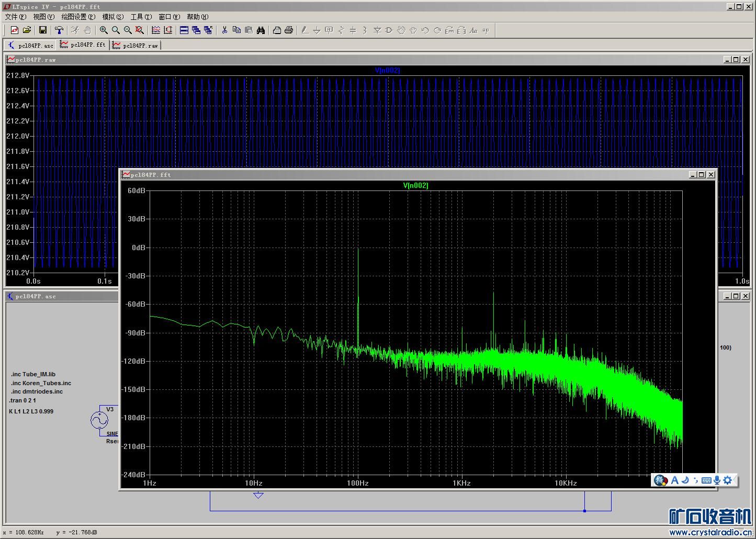Open a file with the folder icon

[x=27, y=30]
